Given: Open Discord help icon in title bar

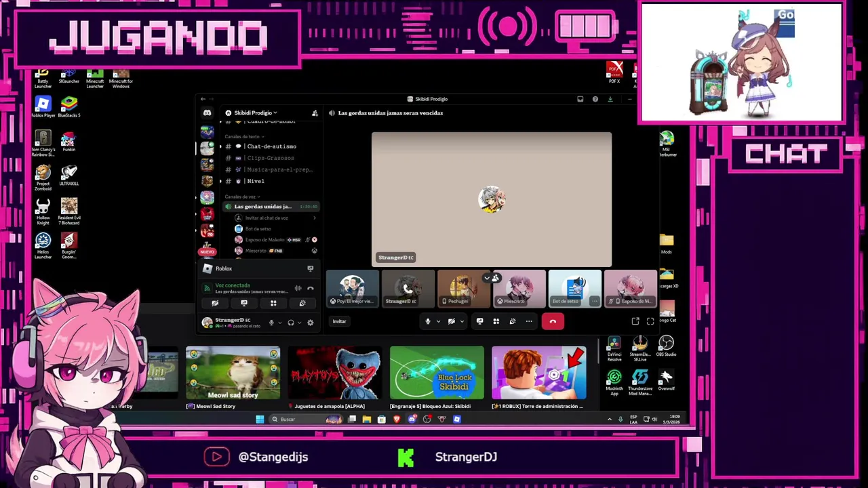Looking at the screenshot, I should (595, 99).
